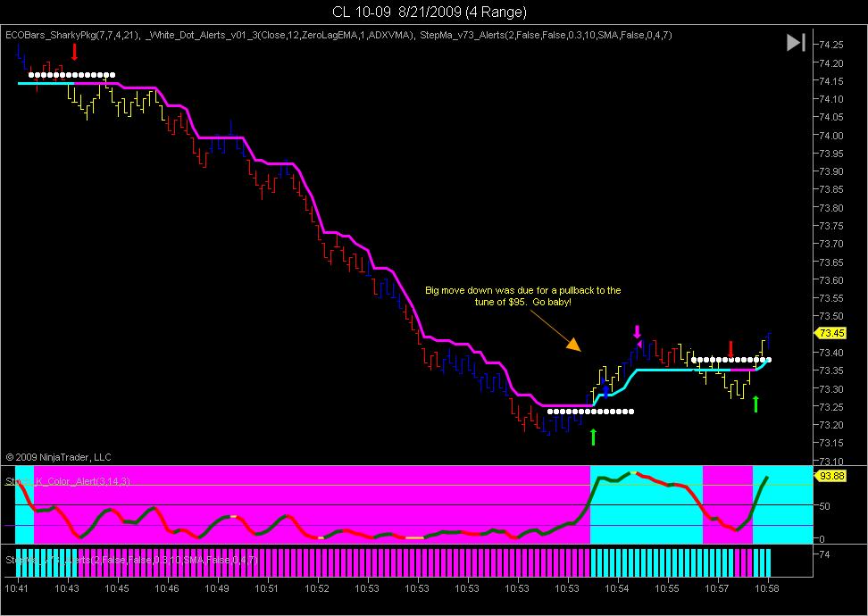Click the 'Big move down' yellow annotation text
868x616 pixels.
(x=522, y=296)
